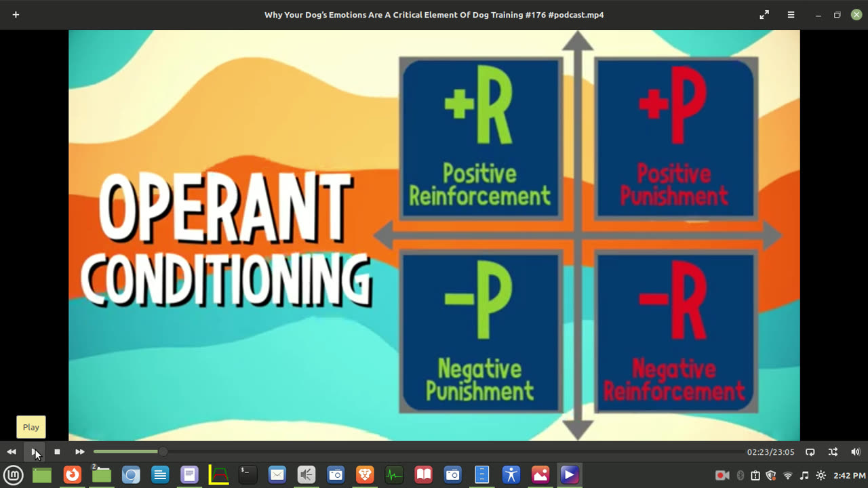Launch Firefox from the taskbar
The height and width of the screenshot is (488, 868).
tap(72, 475)
